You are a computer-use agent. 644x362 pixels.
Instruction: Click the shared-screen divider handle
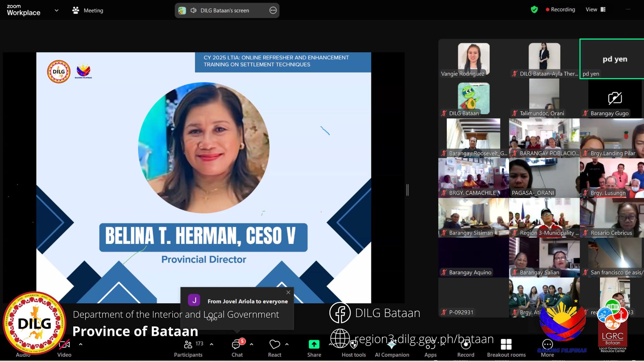pos(408,190)
